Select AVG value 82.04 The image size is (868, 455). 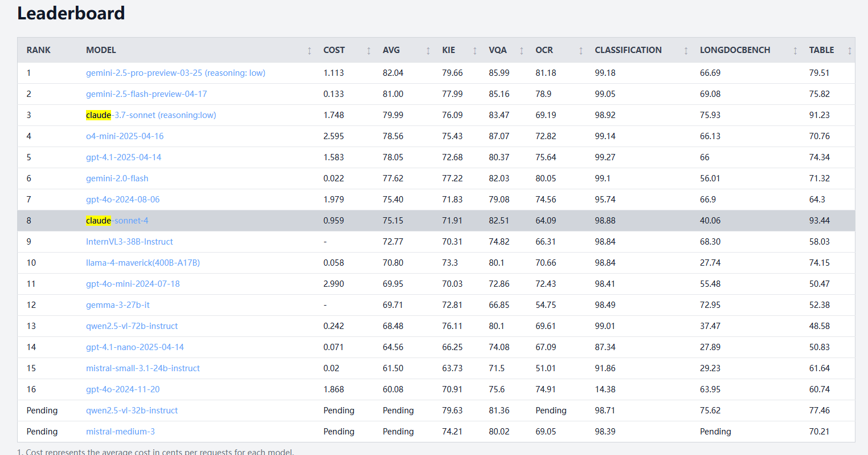point(393,73)
